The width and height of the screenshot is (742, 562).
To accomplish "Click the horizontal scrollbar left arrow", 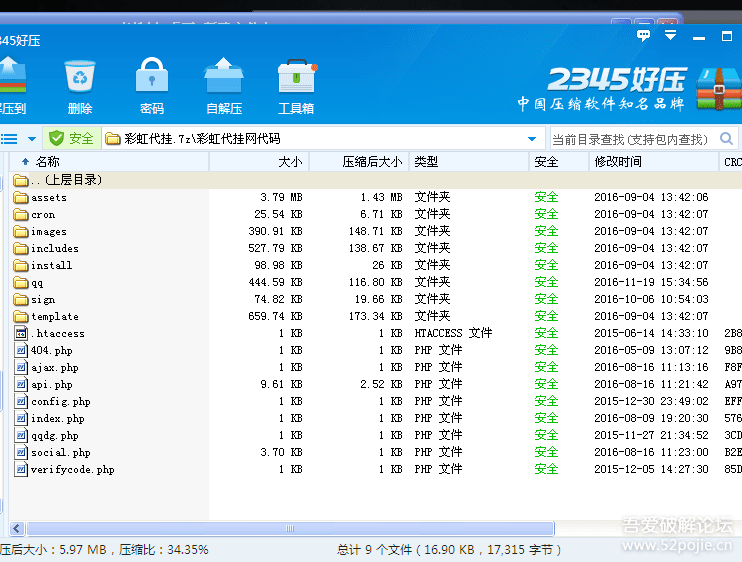I will [17, 528].
